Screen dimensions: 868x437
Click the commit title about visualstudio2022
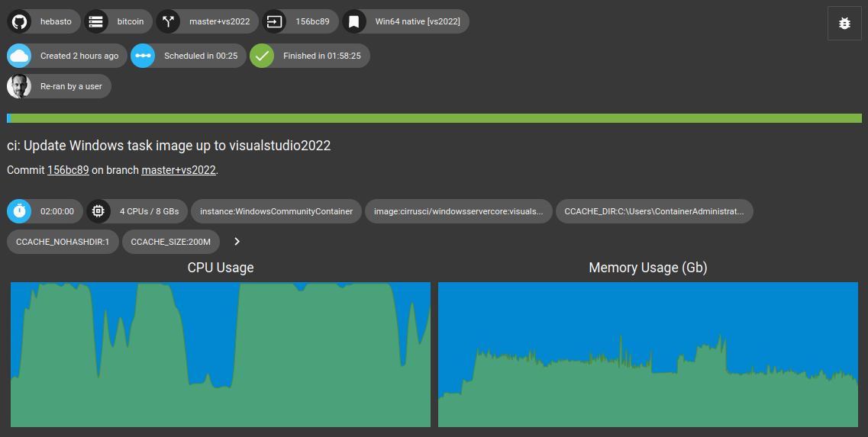point(169,146)
